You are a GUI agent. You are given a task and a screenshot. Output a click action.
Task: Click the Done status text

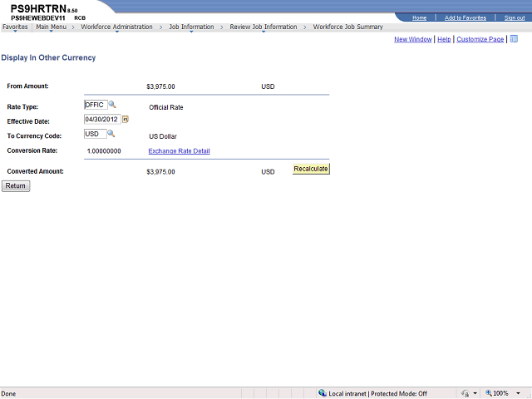click(8, 393)
